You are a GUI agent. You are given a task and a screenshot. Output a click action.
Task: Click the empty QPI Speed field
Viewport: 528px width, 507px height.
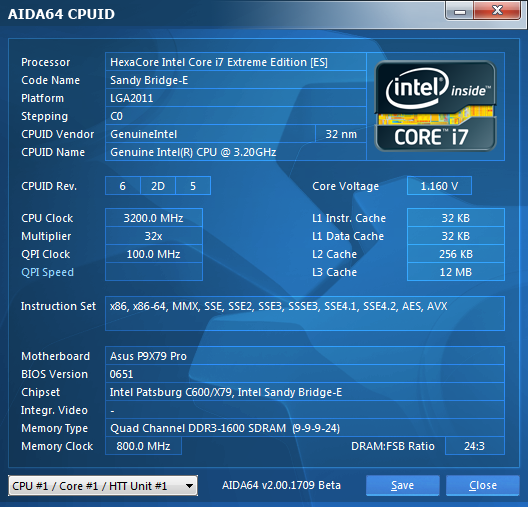(x=154, y=272)
